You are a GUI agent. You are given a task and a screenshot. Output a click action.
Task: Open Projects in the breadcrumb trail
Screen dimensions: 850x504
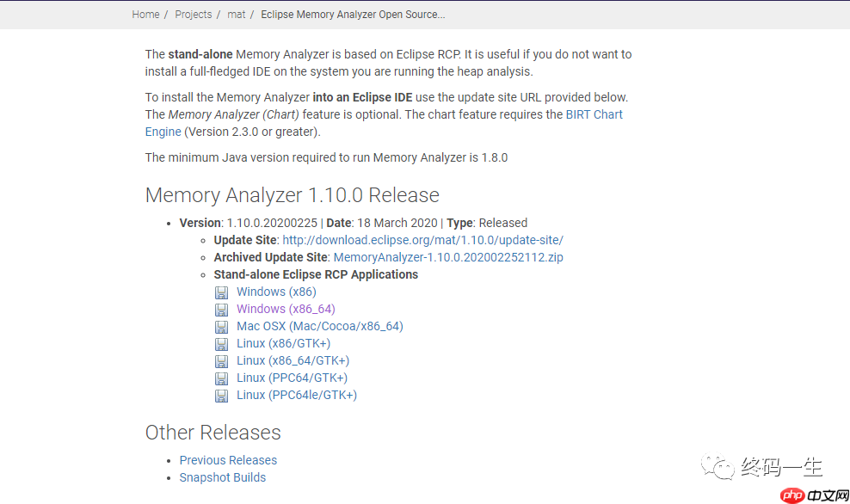click(x=193, y=15)
